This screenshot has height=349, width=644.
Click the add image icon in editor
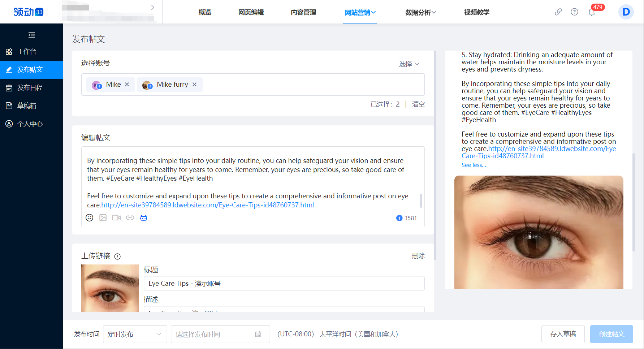pyautogui.click(x=103, y=217)
